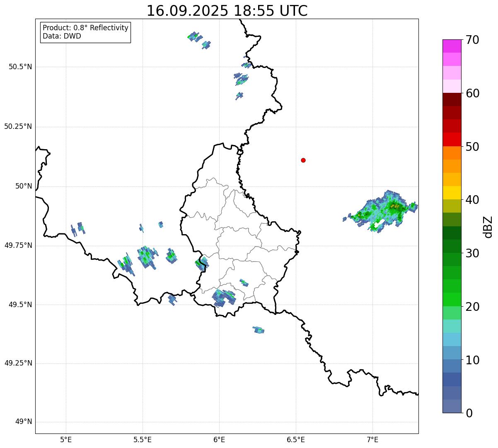Screen dimensions: 498x448
Task: Click the 49.25°N latitude label
Action: click(x=18, y=363)
